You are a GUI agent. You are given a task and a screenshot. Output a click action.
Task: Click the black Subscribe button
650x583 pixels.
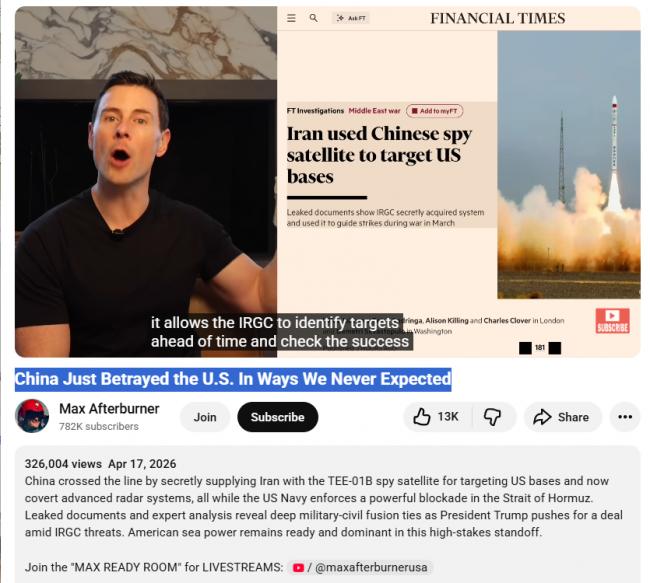point(278,417)
